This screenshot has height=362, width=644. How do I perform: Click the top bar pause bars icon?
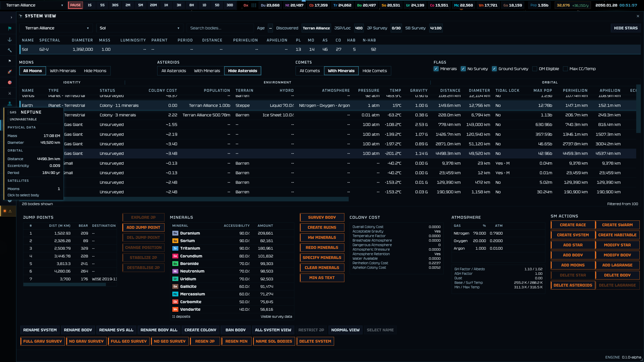pos(254,5)
